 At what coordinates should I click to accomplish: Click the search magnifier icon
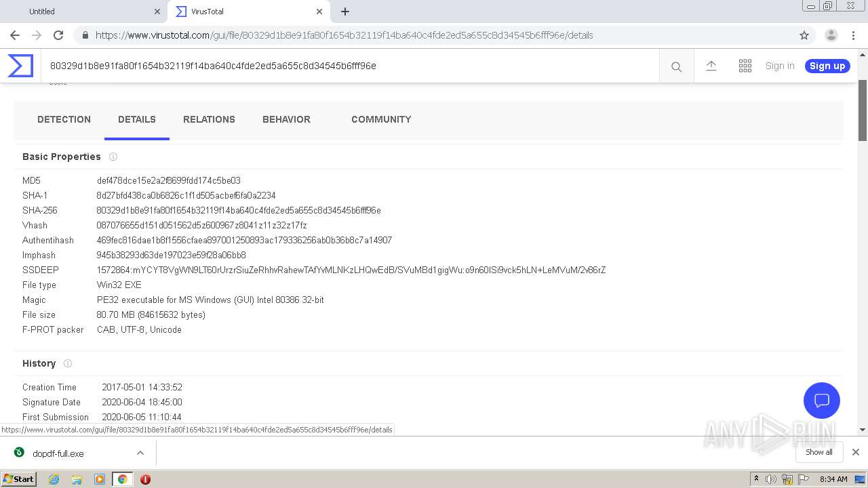pos(676,66)
